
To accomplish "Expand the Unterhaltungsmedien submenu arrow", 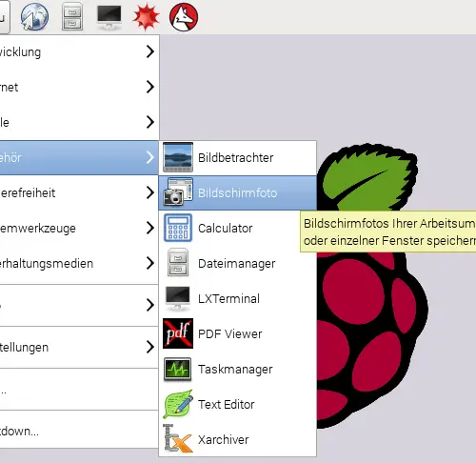I will pyautogui.click(x=150, y=263).
